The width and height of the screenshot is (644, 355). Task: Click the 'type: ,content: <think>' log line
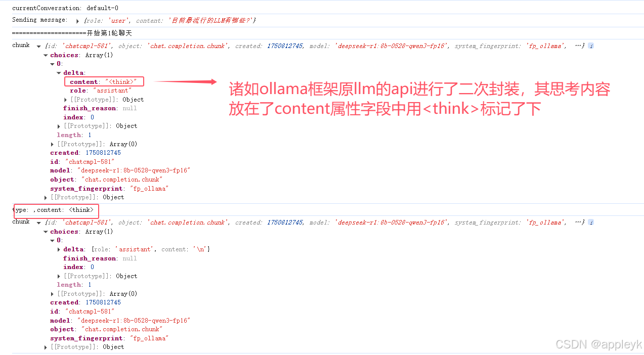53,210
